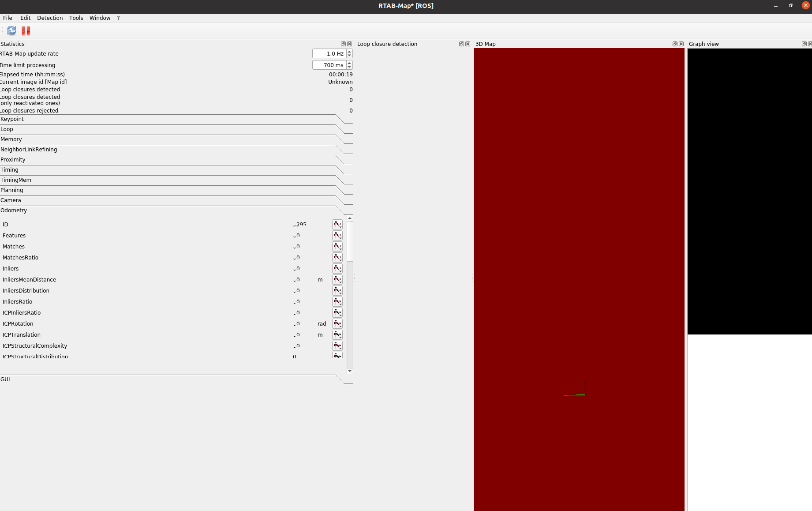
Task: Expand the Memory statistics section
Action: pyautogui.click(x=11, y=139)
